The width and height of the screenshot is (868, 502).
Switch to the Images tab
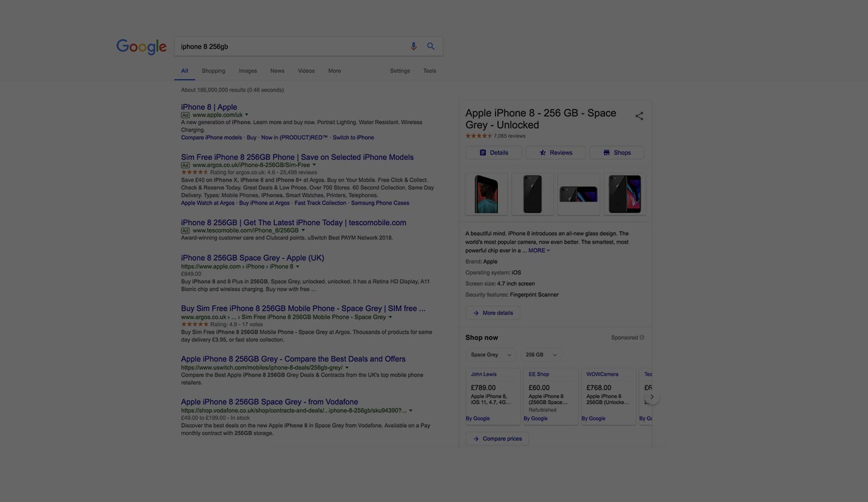pyautogui.click(x=248, y=71)
